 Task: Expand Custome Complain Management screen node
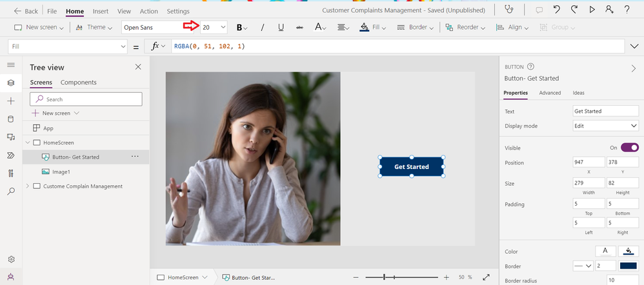click(28, 186)
